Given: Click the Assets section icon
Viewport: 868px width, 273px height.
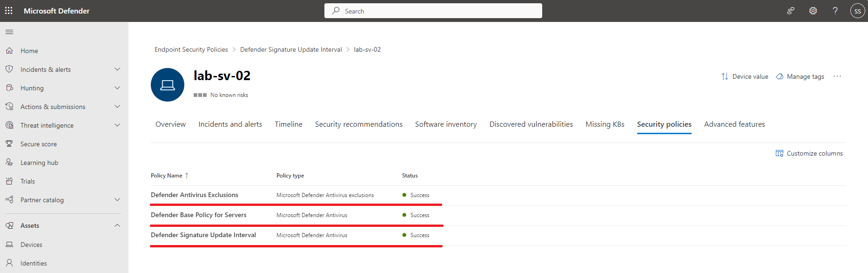Looking at the screenshot, I should tap(9, 225).
